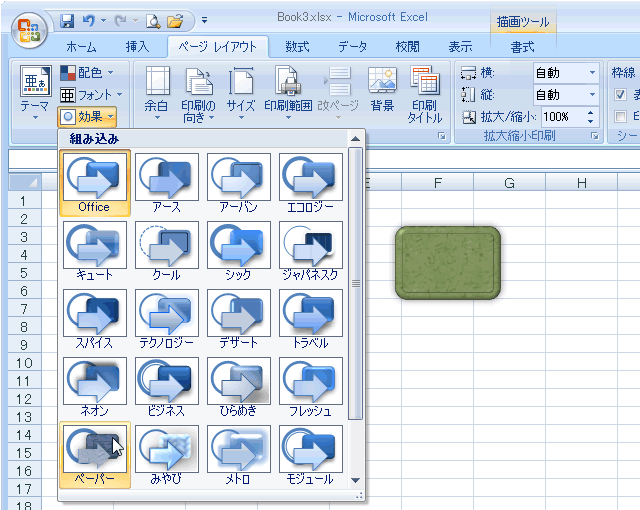This screenshot has width=640, height=510.
Task: Select the Office effects theme
Action: point(95,183)
